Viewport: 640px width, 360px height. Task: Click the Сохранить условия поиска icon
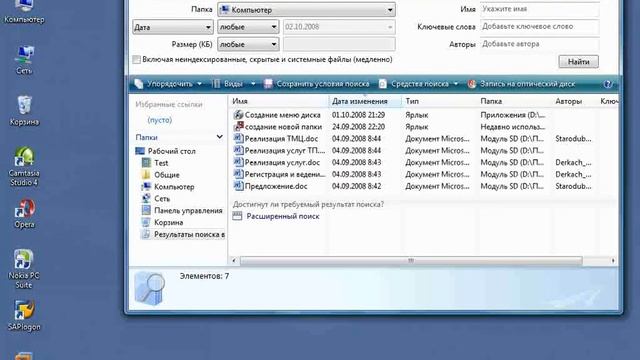tap(268, 84)
